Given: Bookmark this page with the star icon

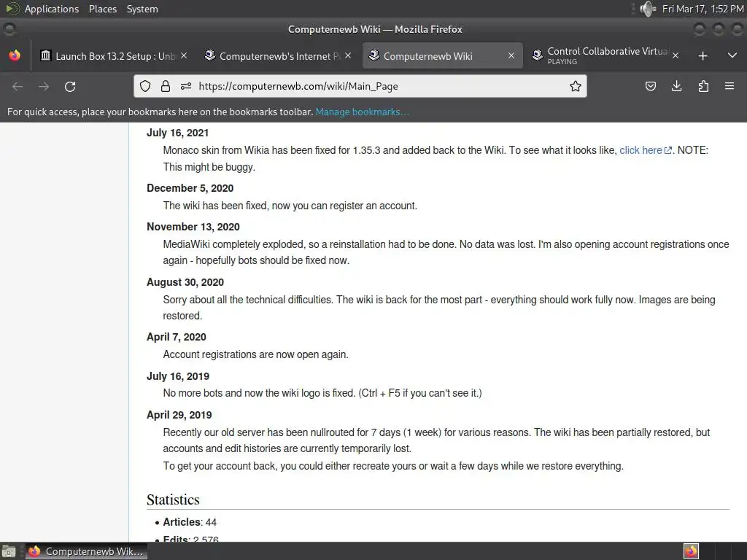Looking at the screenshot, I should coord(576,86).
